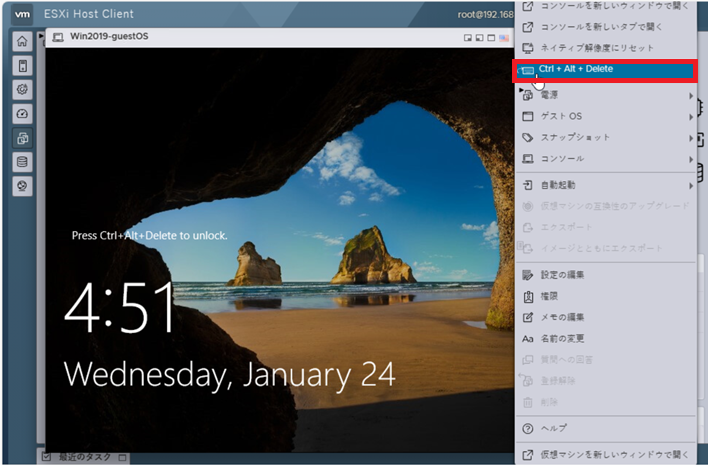Click the vm logo in header

pos(22,14)
